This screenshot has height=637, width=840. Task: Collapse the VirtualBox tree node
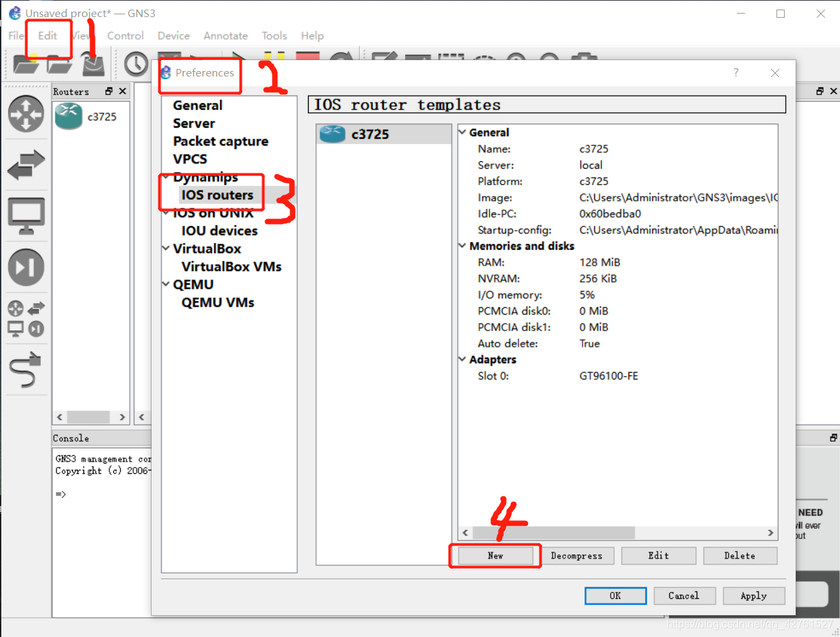tap(166, 249)
